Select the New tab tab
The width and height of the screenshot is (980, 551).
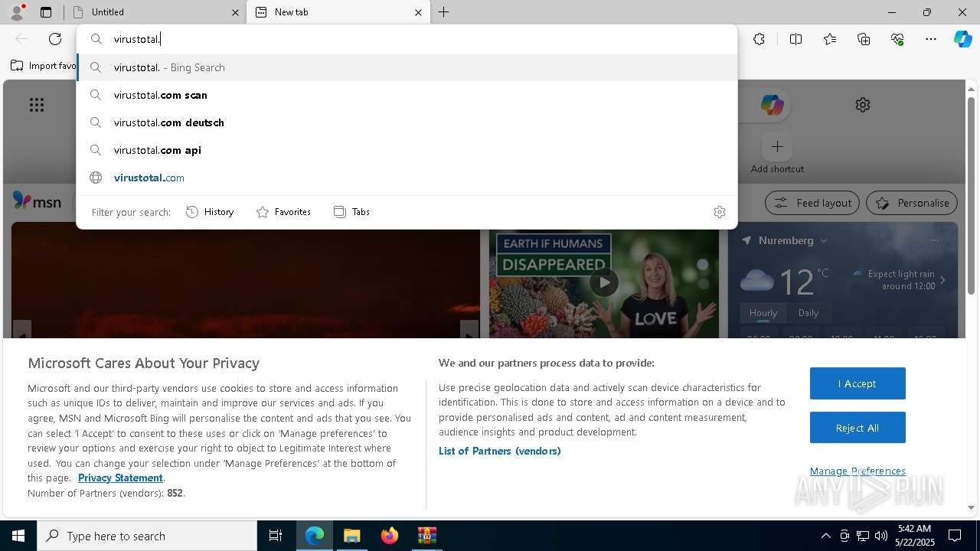coord(338,12)
